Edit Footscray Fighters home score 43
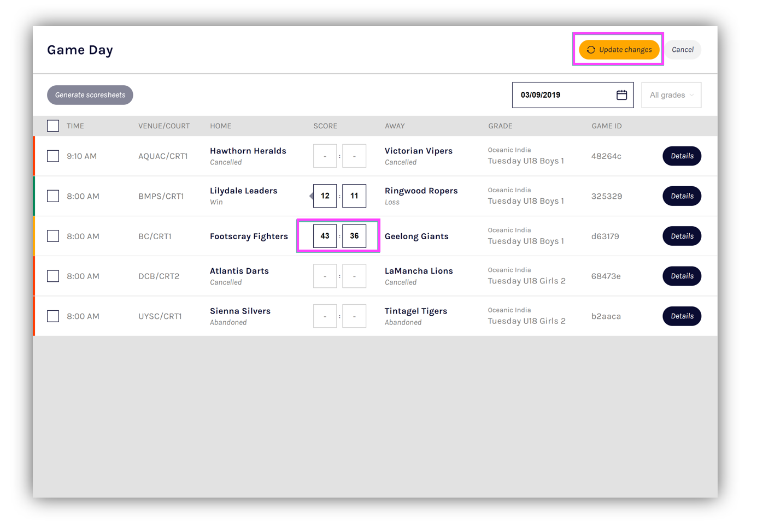 (325, 236)
